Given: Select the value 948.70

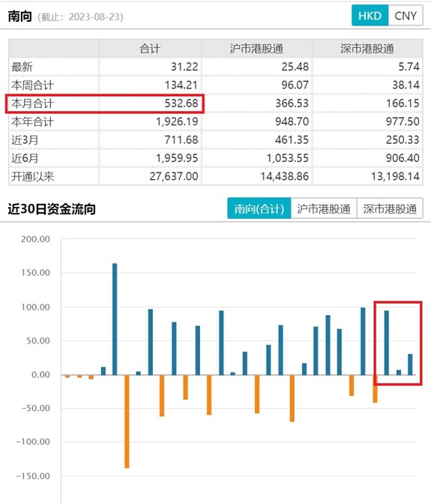Looking at the screenshot, I should point(292,121).
